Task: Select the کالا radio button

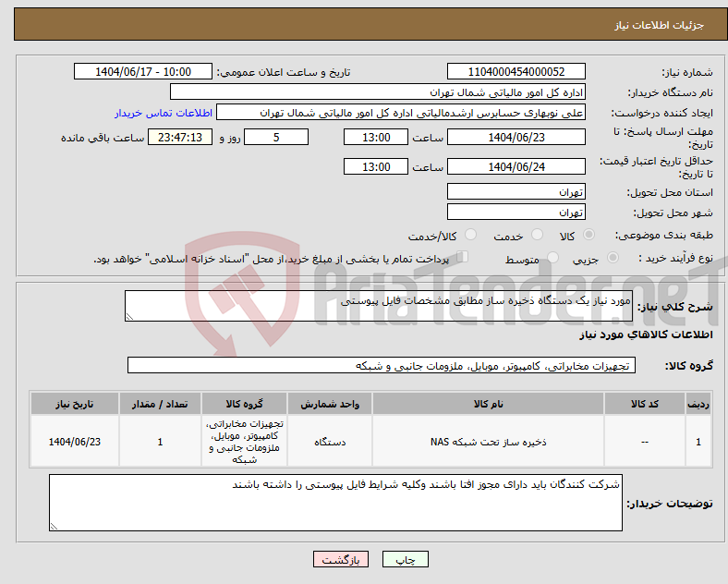Action: point(588,235)
